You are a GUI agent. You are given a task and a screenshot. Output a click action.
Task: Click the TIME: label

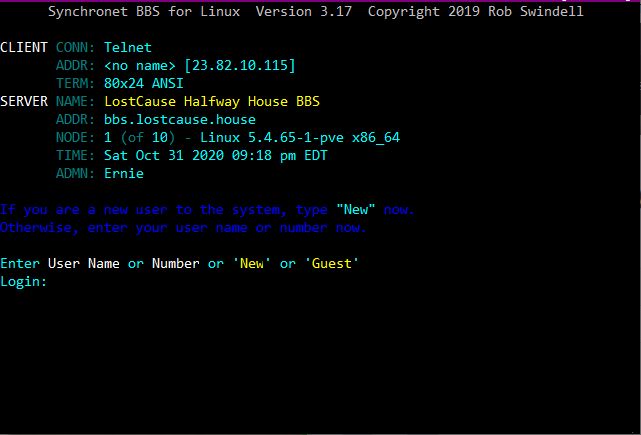(x=75, y=155)
